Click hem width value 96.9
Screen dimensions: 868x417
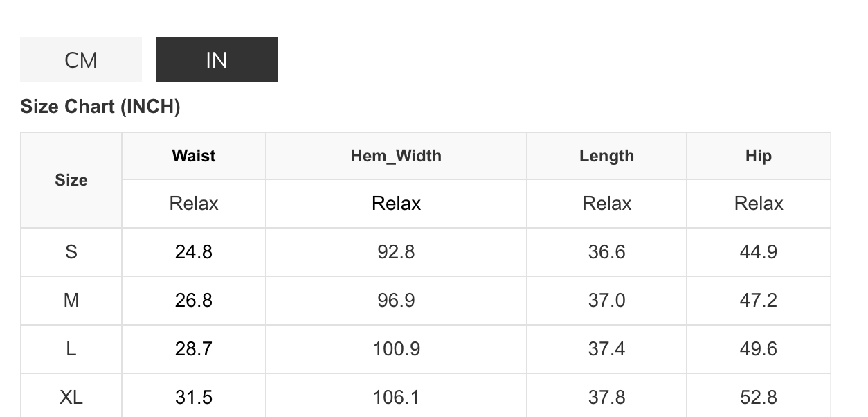click(x=396, y=301)
